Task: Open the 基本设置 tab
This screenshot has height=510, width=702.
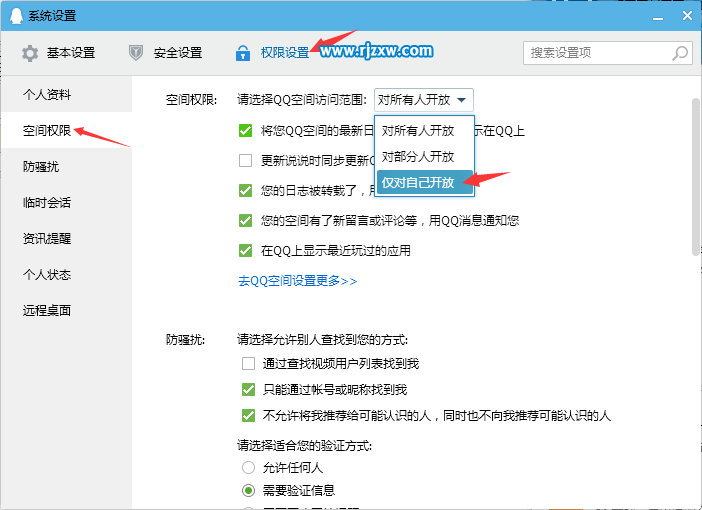Action: (x=58, y=53)
